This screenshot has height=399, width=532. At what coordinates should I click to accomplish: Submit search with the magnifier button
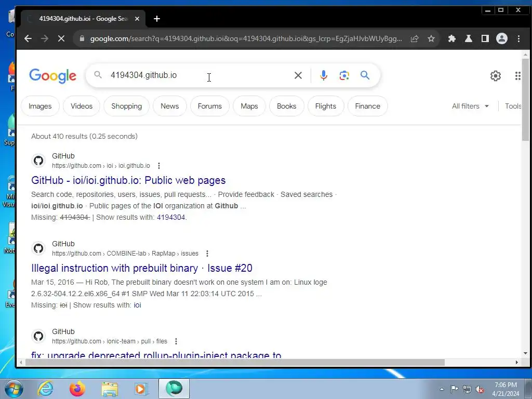365,75
